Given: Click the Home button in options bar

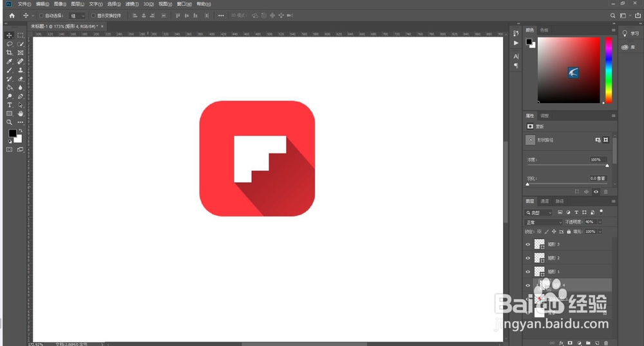Looking at the screenshot, I should tap(12, 15).
